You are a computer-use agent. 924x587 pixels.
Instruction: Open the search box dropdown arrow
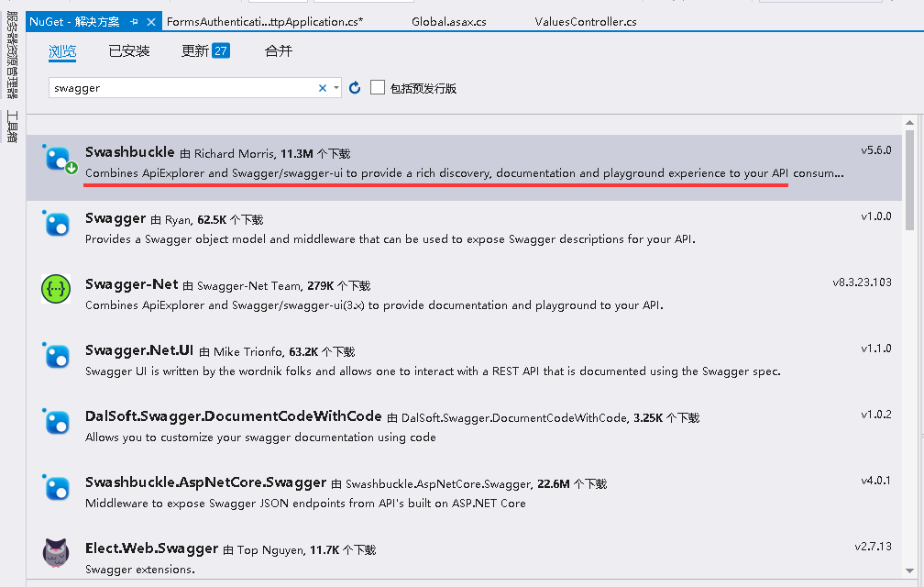click(335, 88)
